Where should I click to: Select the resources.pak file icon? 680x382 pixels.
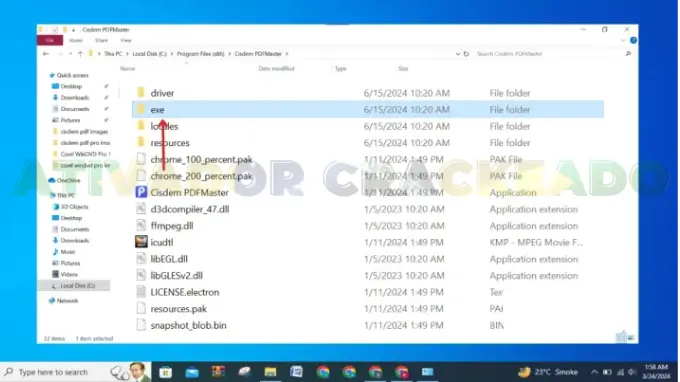(141, 308)
